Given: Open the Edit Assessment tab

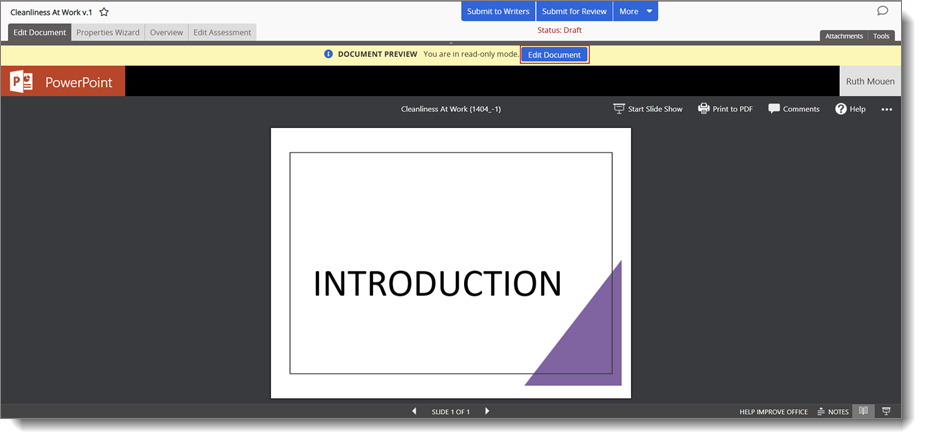Looking at the screenshot, I should (x=222, y=33).
